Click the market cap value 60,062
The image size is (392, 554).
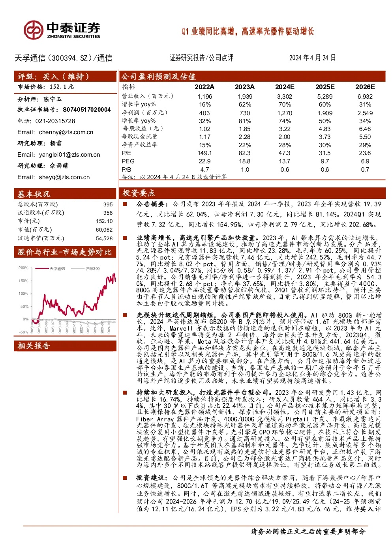tap(104, 230)
